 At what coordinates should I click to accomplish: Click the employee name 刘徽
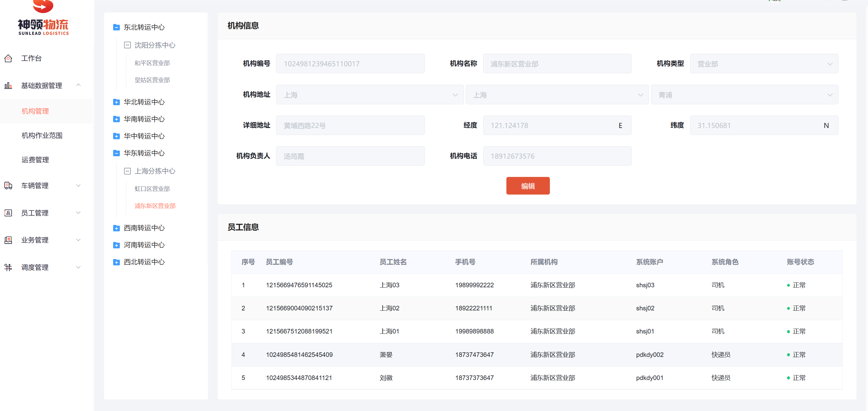pyautogui.click(x=386, y=378)
